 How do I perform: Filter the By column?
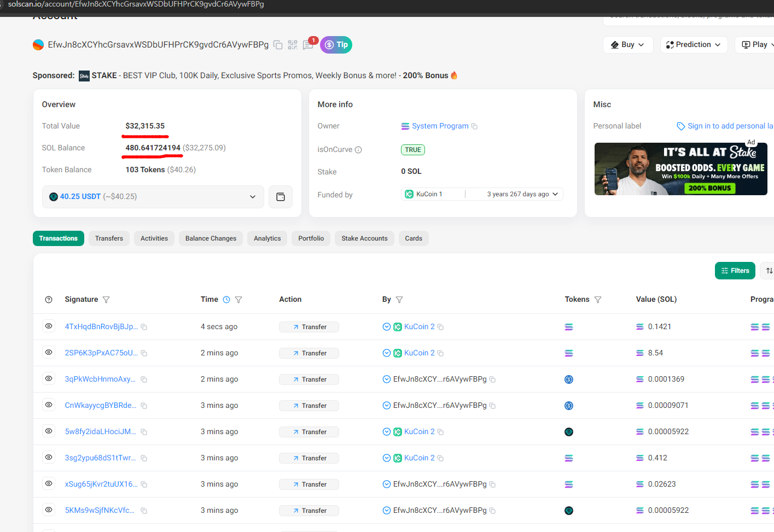[x=399, y=300]
